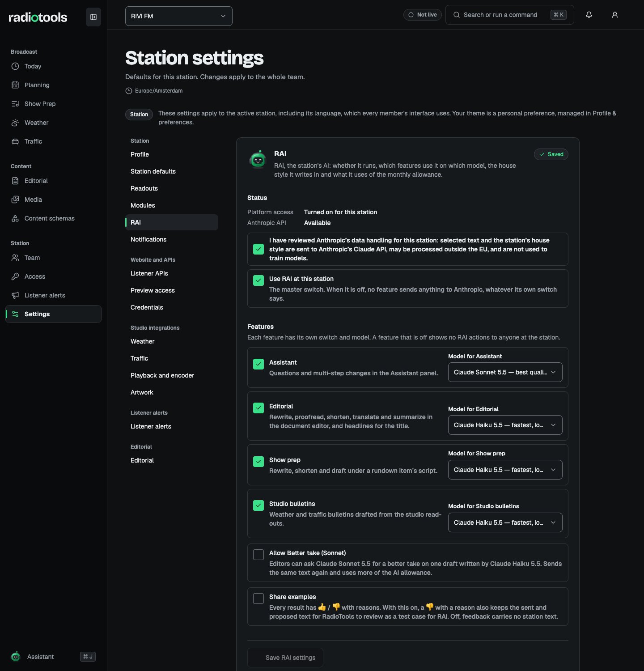Go to Station defaults settings

[172, 171]
